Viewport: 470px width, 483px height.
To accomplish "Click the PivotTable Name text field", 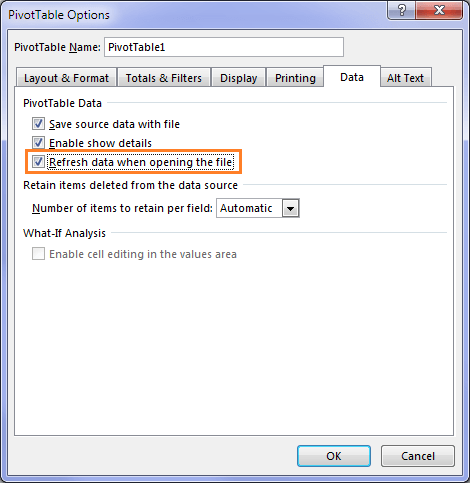I will [x=224, y=47].
